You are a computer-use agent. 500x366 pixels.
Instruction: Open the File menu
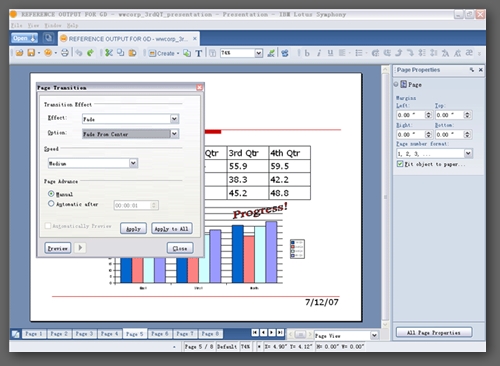pos(16,25)
